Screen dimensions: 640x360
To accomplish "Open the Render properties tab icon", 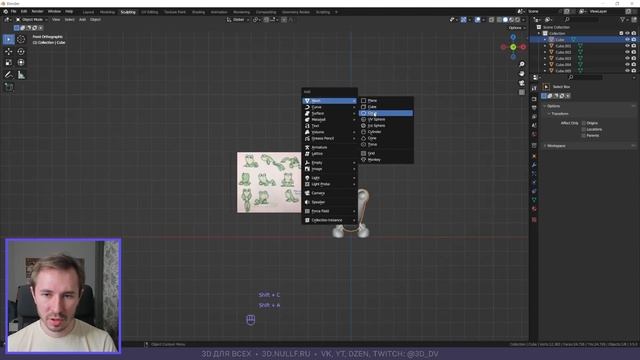I will (x=534, y=99).
